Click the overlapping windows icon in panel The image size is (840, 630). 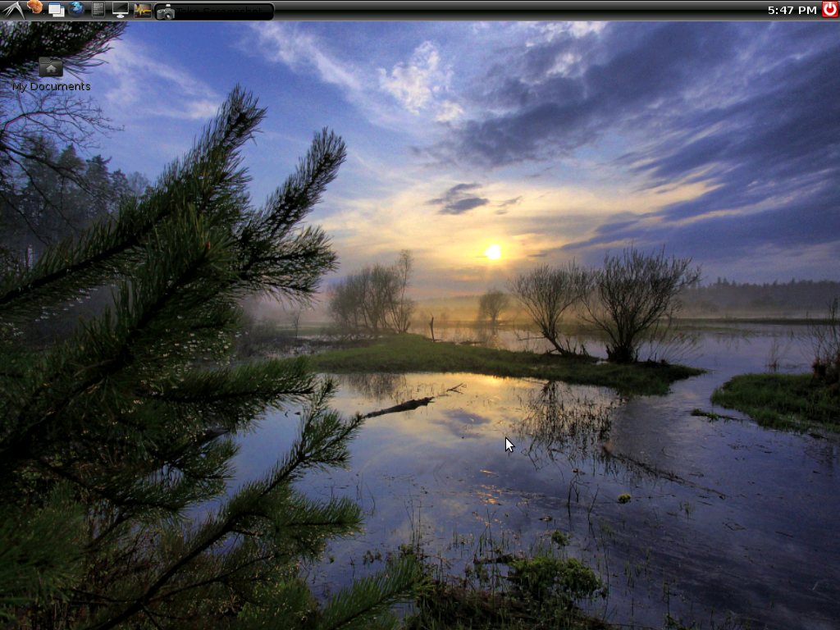click(56, 10)
